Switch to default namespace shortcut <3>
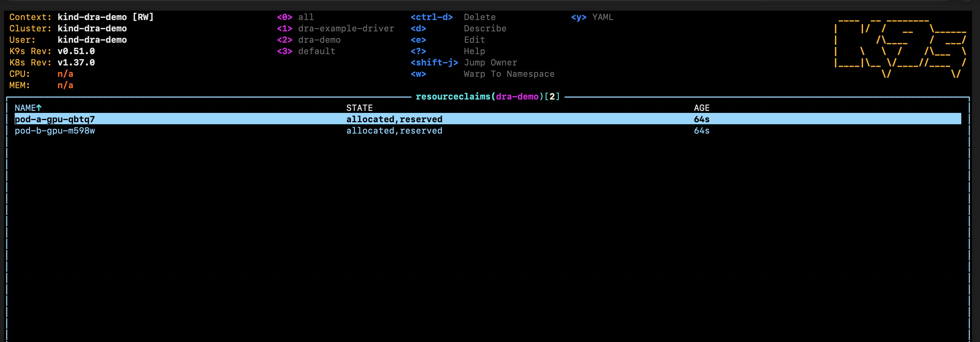This screenshot has width=980, height=342. pos(306,51)
